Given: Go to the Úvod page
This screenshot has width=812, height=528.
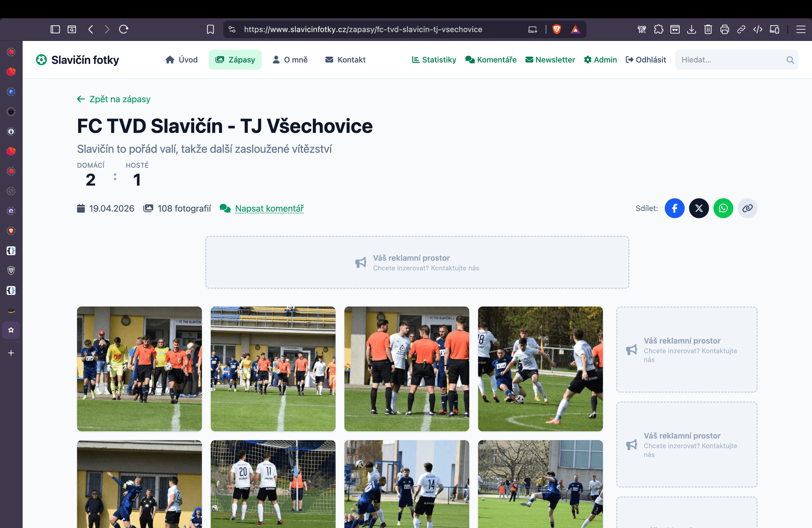Looking at the screenshot, I should tap(181, 60).
